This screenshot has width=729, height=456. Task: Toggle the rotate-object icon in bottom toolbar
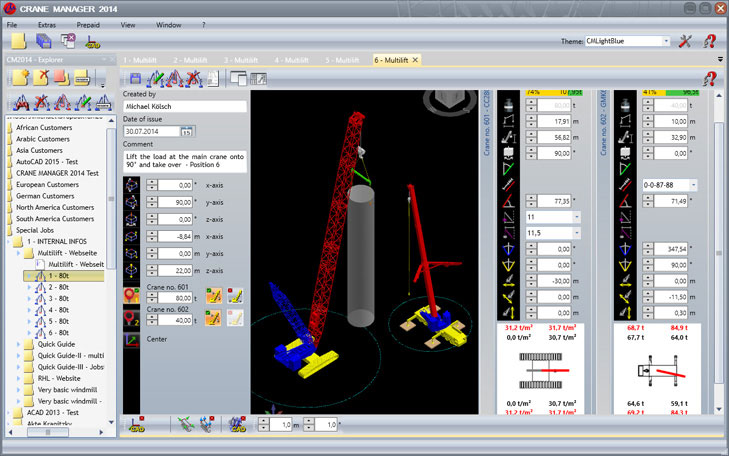206,424
